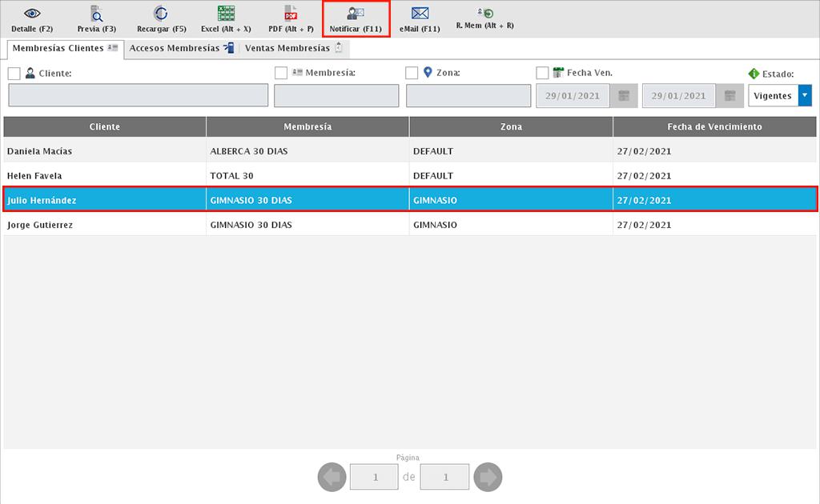This screenshot has height=504, width=820.
Task: Click the Previa (F3) preview icon
Action: pos(96,14)
